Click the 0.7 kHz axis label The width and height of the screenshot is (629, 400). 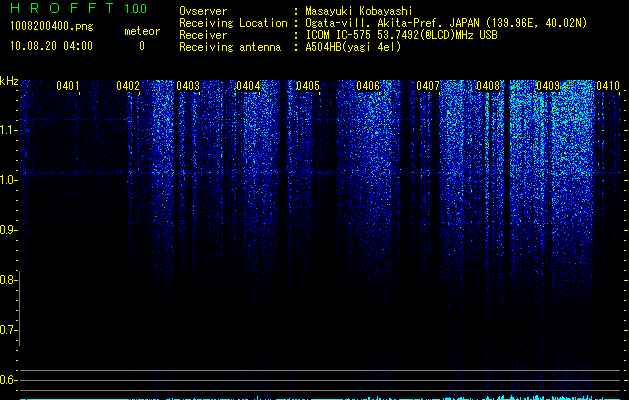[8, 330]
